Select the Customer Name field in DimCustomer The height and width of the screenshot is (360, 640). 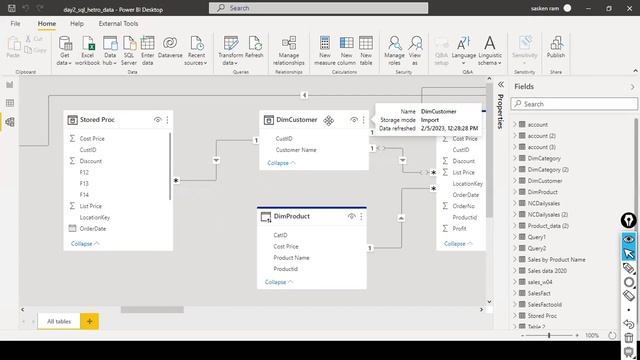pos(296,150)
